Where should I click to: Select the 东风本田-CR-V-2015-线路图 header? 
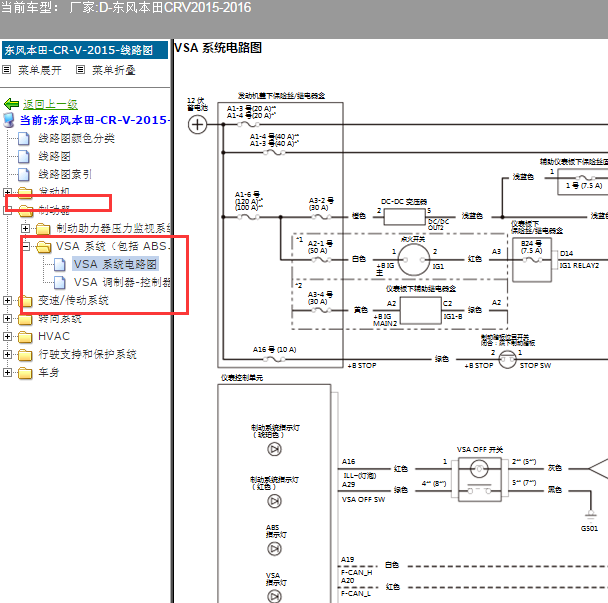[85, 50]
